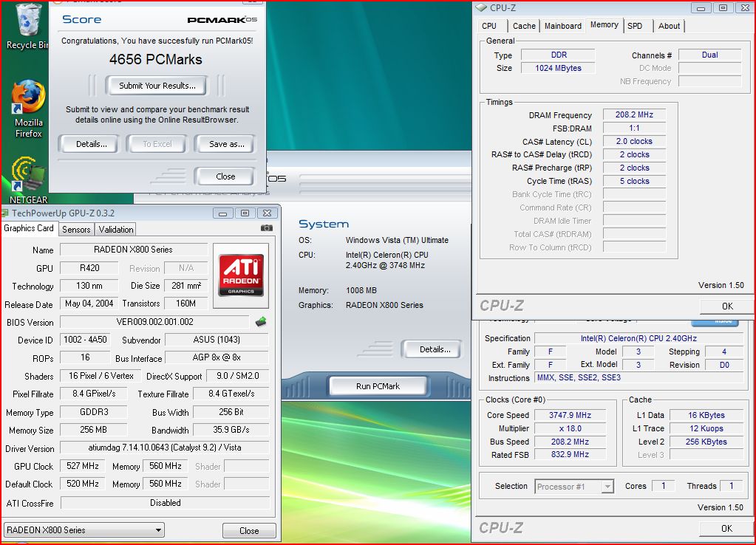Click the Device ID 1002 - 4A50 field
Viewport: 756px width, 545px height.
[85, 340]
